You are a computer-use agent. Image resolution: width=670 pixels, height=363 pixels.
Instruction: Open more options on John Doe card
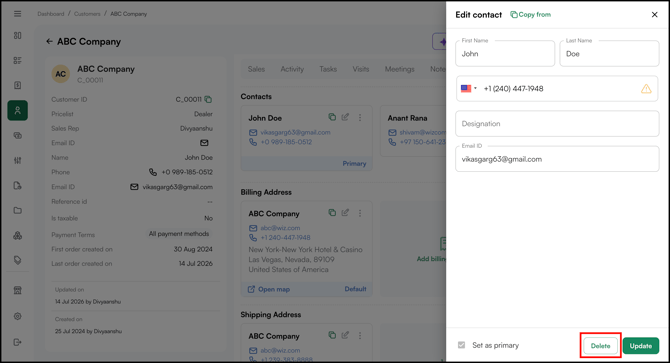pyautogui.click(x=360, y=117)
